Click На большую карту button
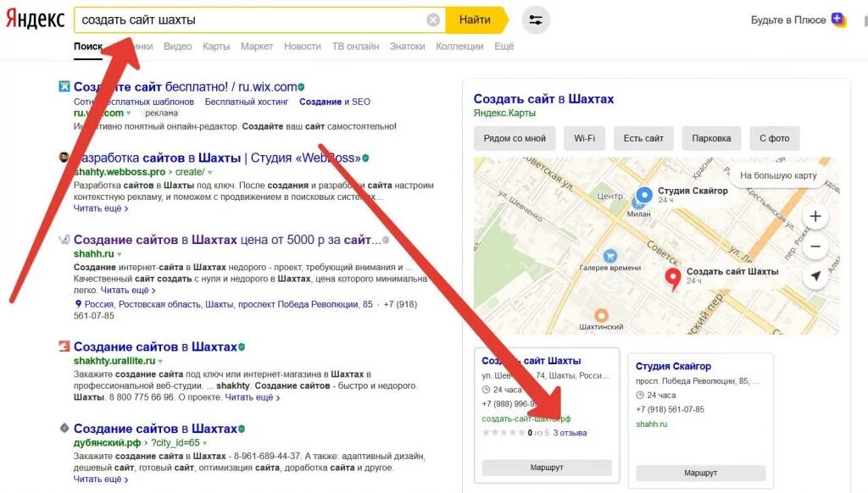Image resolution: width=868 pixels, height=493 pixels. coord(778,175)
